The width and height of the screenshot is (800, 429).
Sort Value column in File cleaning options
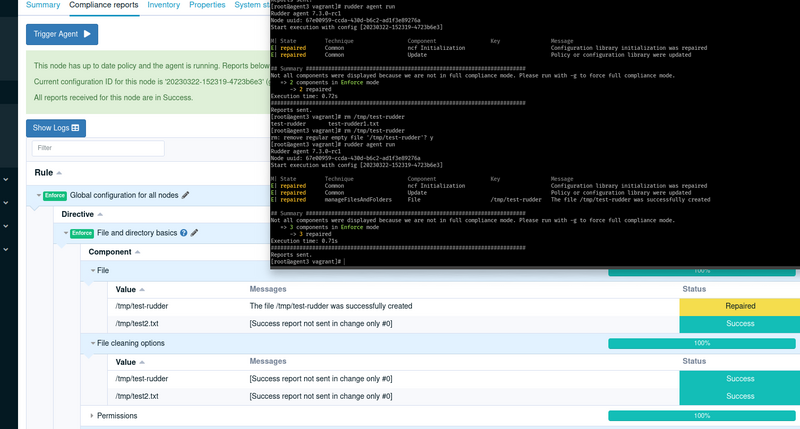coord(142,362)
